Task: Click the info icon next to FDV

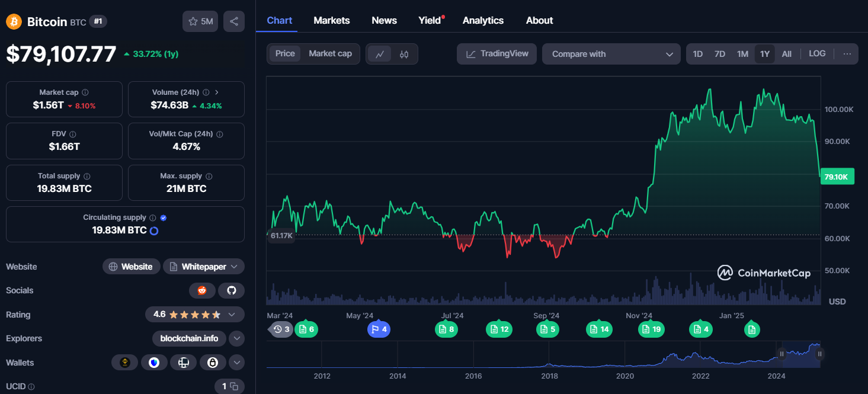Action: pos(72,134)
